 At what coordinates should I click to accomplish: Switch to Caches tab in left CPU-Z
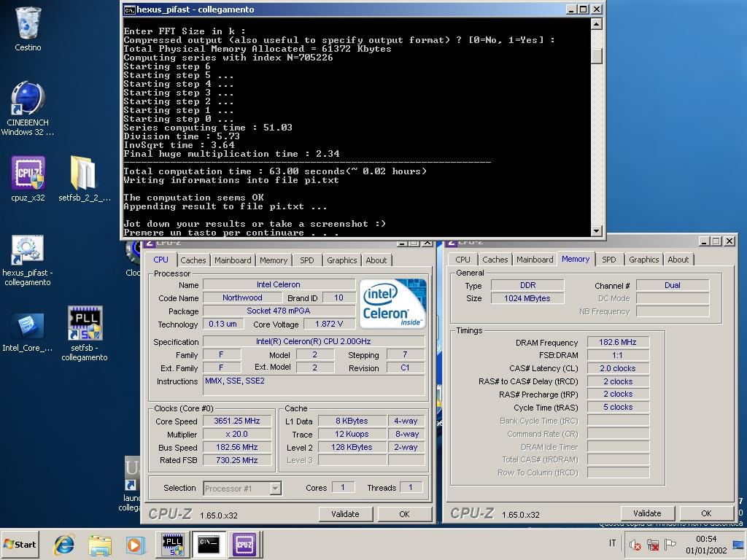tap(193, 260)
